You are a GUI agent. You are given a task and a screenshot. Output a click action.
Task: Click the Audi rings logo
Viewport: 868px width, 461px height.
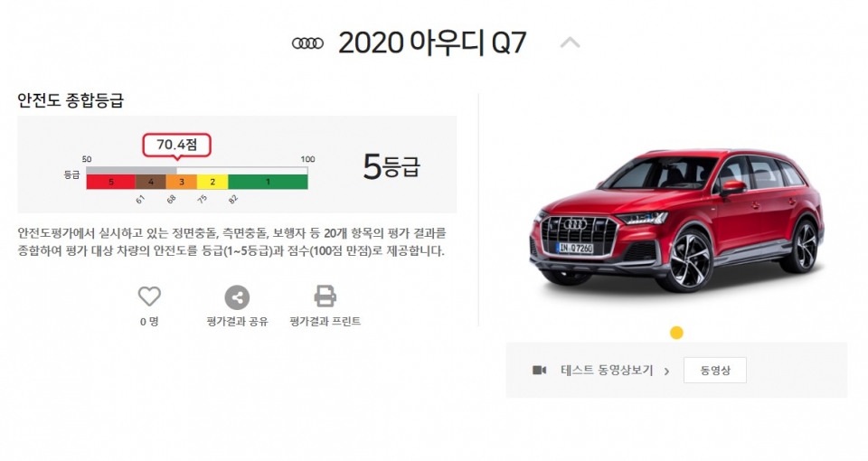pyautogui.click(x=307, y=43)
